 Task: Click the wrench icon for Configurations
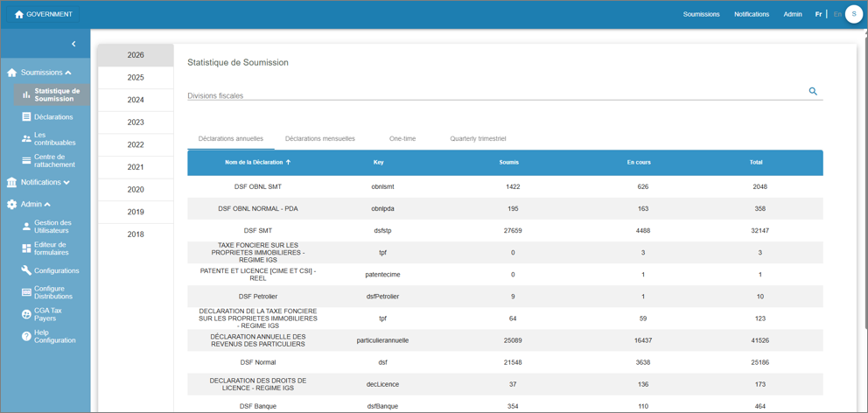[x=26, y=270]
